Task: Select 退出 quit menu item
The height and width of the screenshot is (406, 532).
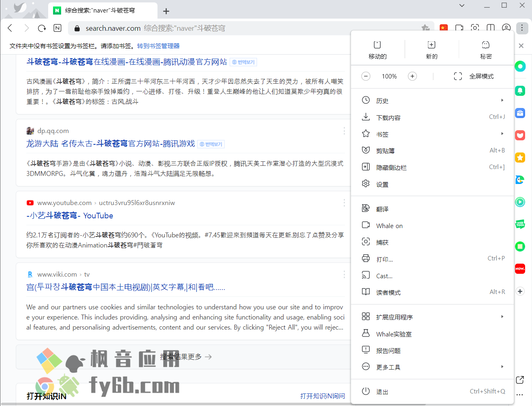Action: 432,391
